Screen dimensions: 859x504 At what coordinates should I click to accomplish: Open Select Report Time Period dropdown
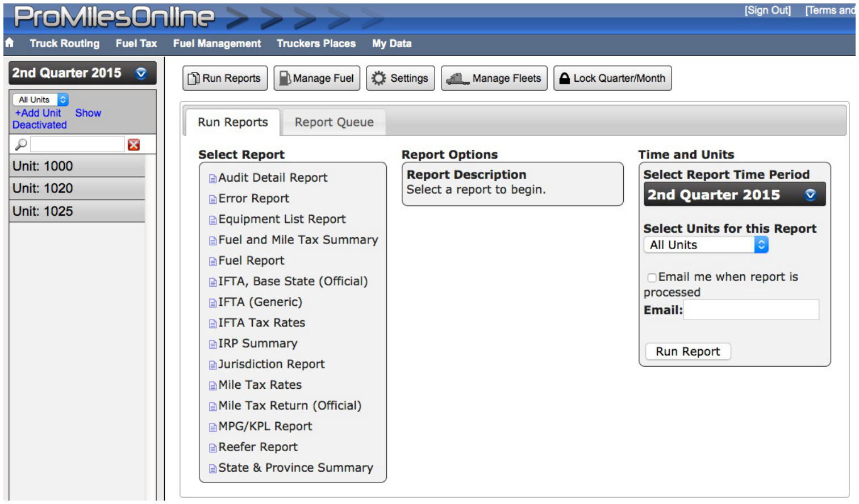click(x=735, y=195)
